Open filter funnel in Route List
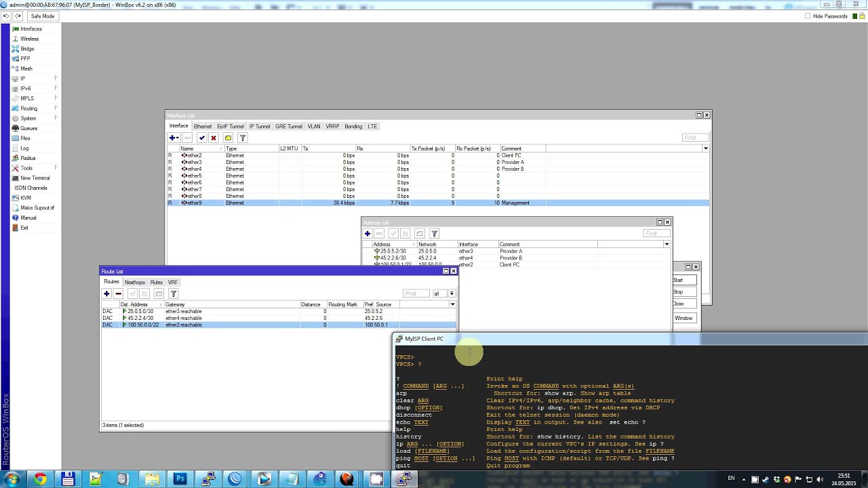Screen dimensions: 868x488 [174, 293]
